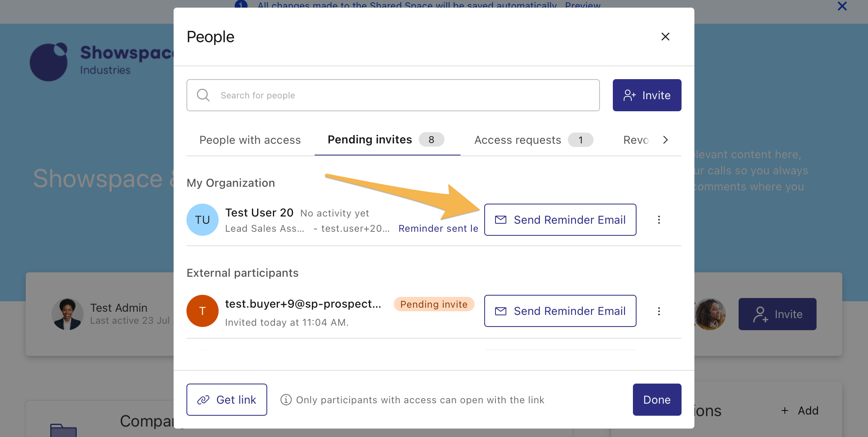Dismiss the top banner with blue X
868x437 pixels.
coord(842,6)
